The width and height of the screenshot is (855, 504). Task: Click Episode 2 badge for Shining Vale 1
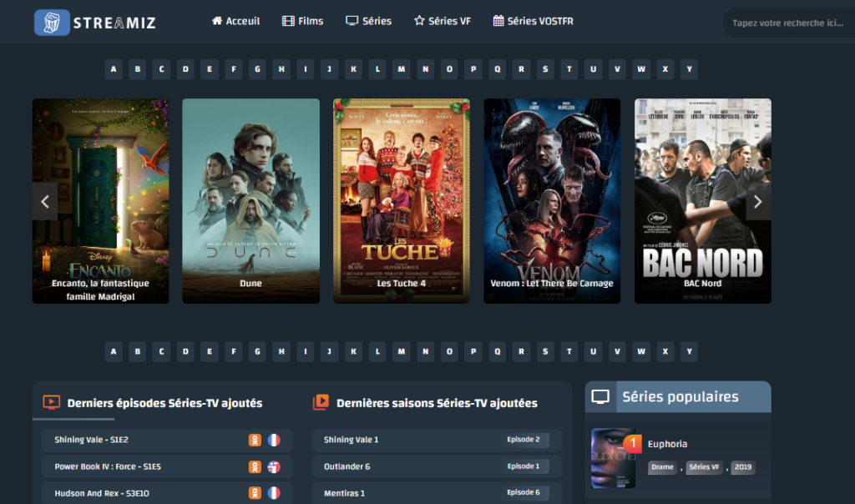point(524,440)
